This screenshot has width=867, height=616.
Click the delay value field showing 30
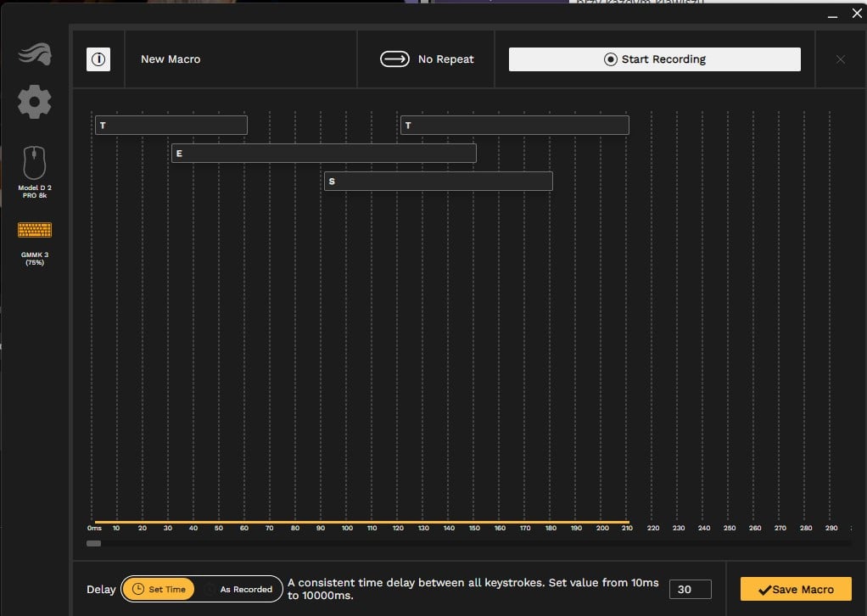[690, 590]
